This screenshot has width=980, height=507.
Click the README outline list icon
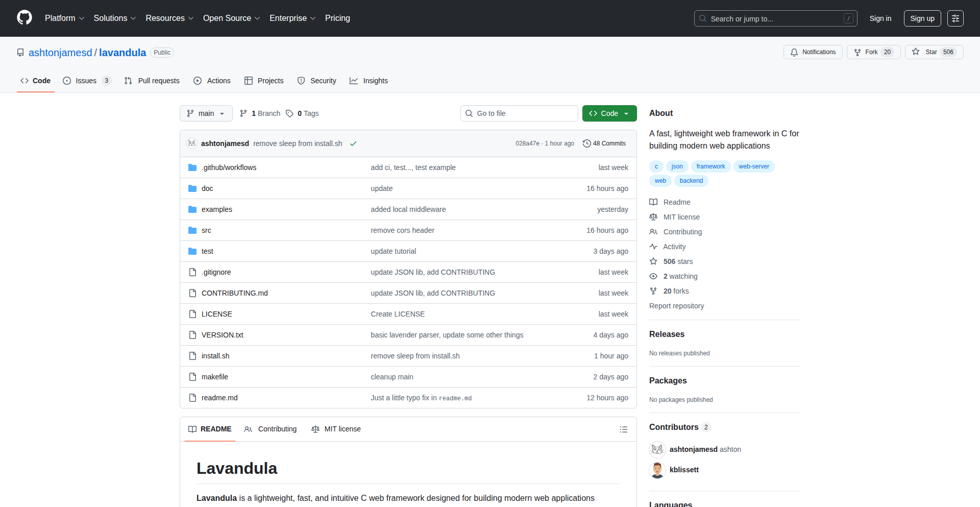point(623,429)
